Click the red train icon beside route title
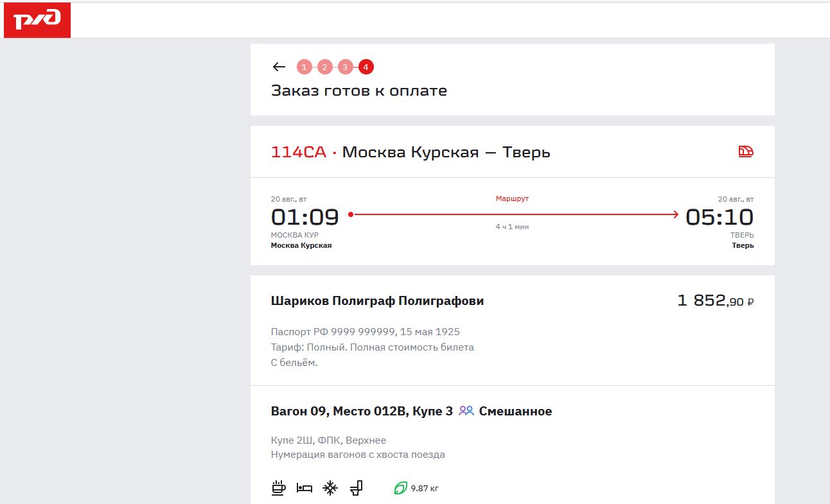830x504 pixels. point(745,152)
